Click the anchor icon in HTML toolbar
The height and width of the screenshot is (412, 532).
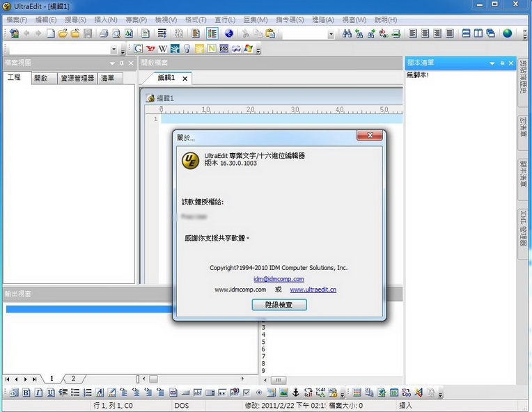pos(295,393)
